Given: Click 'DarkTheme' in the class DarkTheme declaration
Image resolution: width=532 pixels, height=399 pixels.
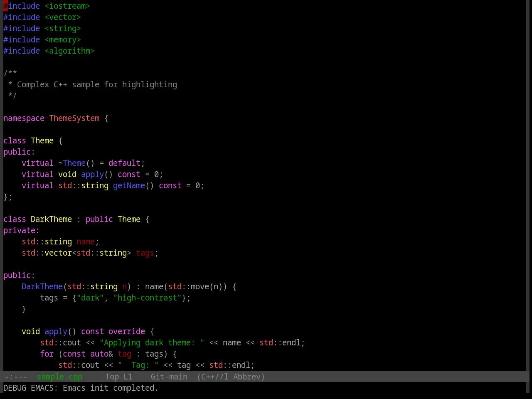Looking at the screenshot, I should (51, 219).
